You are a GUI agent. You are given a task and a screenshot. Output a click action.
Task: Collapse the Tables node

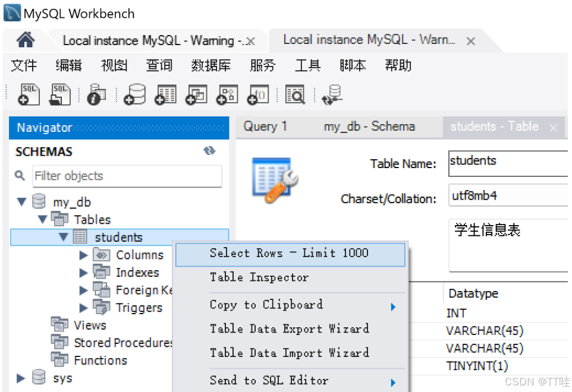pos(43,219)
